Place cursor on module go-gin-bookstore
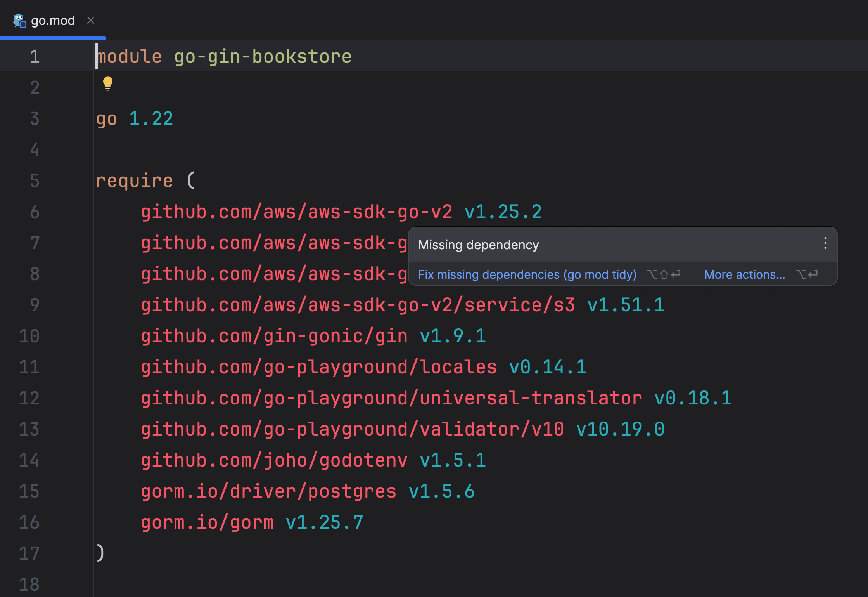 click(224, 56)
